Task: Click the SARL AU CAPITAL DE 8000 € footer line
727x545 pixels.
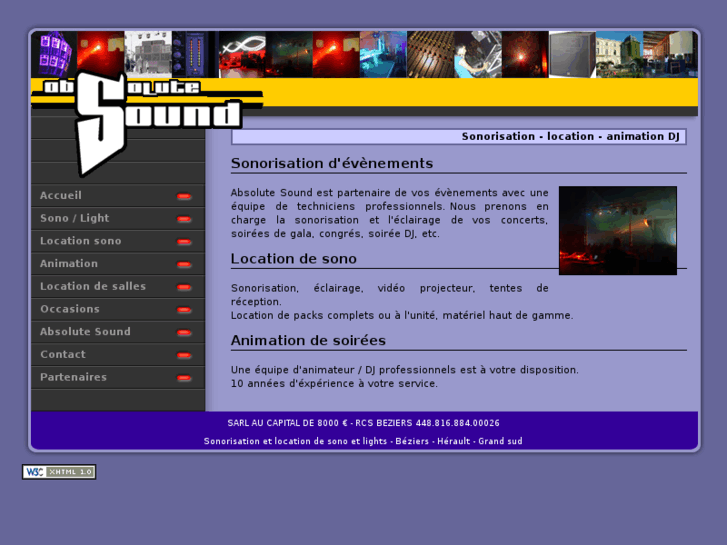Action: point(364,423)
